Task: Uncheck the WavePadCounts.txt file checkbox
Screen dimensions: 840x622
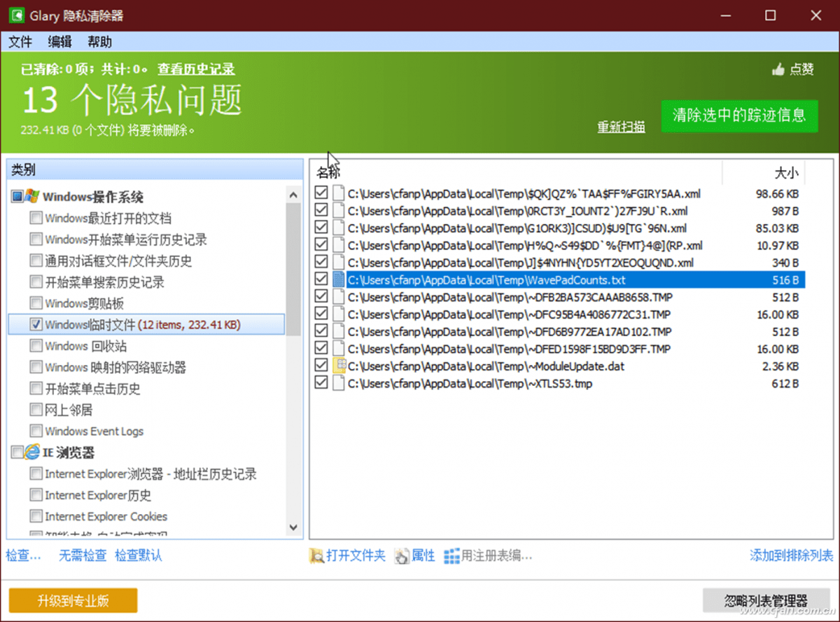Action: tap(321, 279)
